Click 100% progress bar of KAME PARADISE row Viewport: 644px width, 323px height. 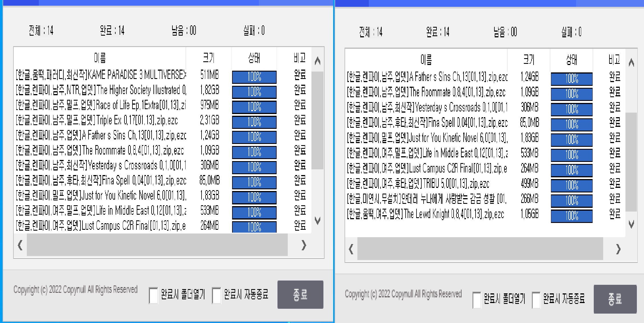(254, 77)
